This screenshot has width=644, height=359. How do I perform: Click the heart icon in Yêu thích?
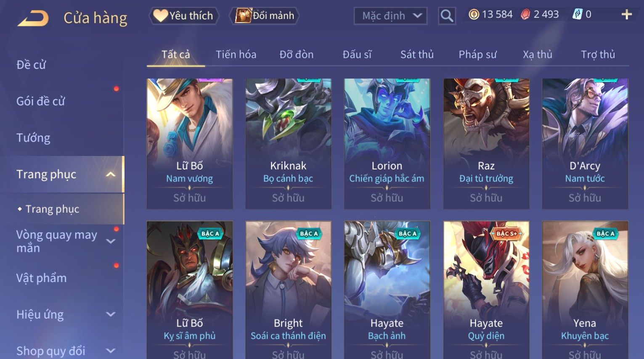pyautogui.click(x=160, y=16)
